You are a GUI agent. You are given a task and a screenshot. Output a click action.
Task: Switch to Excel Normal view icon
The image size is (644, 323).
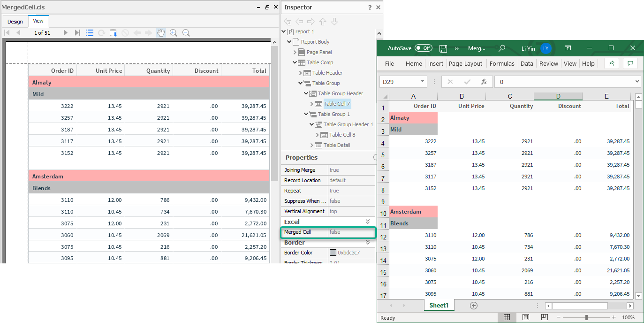(507, 317)
